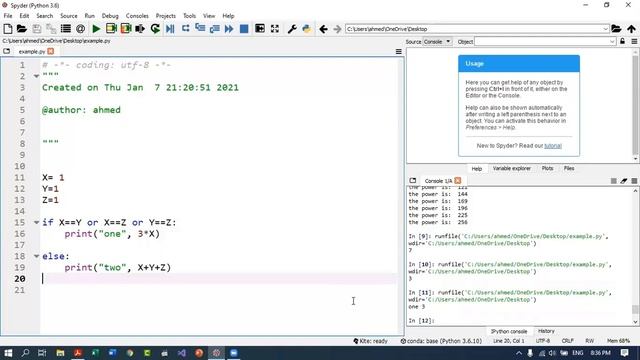Open the Debug menu
Image resolution: width=640 pixels, height=360 pixels.
pos(110,16)
